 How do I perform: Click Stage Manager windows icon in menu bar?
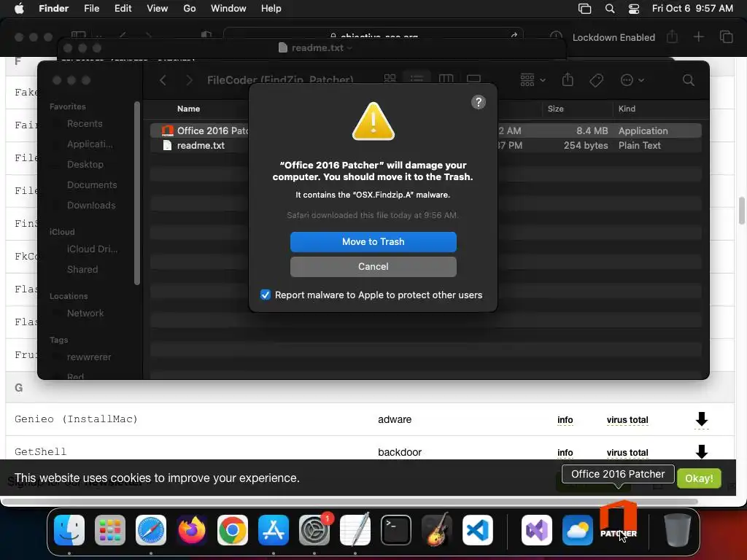584,9
